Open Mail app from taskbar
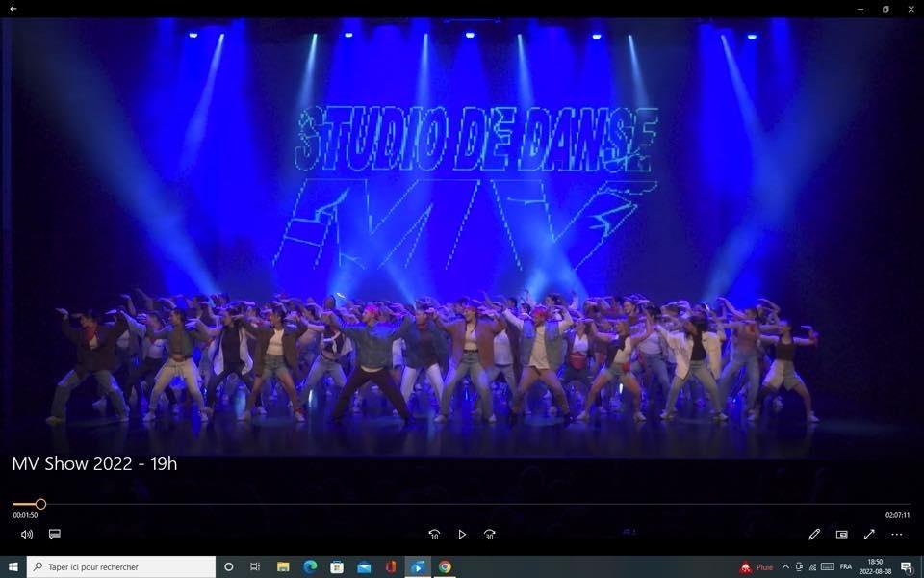Viewport: 924px width, 578px height. (x=364, y=566)
